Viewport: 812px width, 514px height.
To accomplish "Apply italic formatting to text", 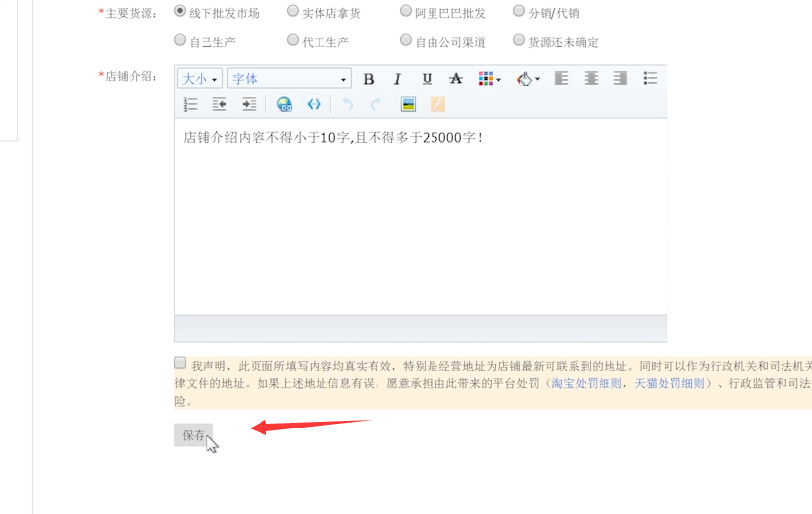I will [397, 79].
